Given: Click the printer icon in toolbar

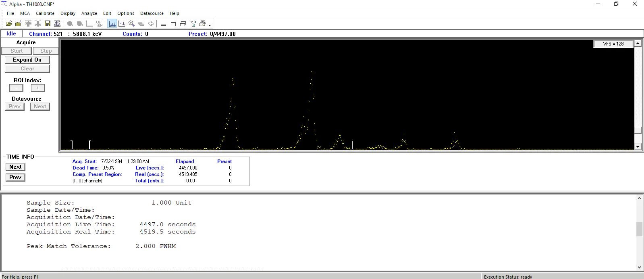Looking at the screenshot, I should [202, 24].
